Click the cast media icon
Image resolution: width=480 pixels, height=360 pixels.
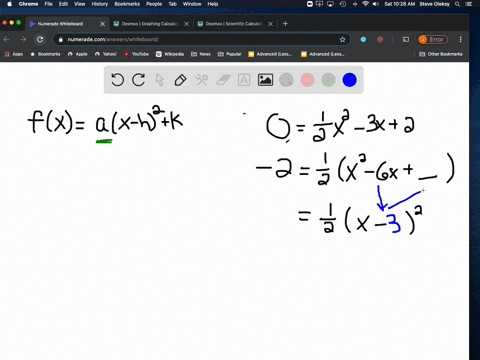point(406,39)
